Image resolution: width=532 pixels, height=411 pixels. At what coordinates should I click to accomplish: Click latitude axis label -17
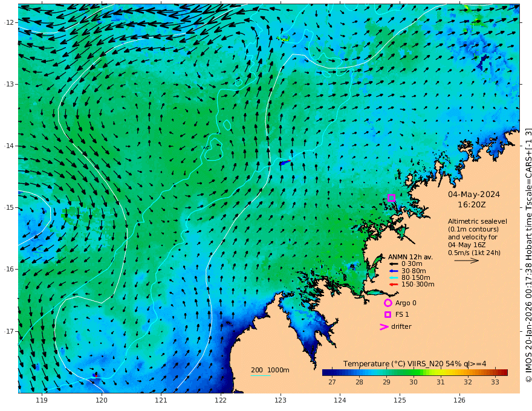(9, 331)
